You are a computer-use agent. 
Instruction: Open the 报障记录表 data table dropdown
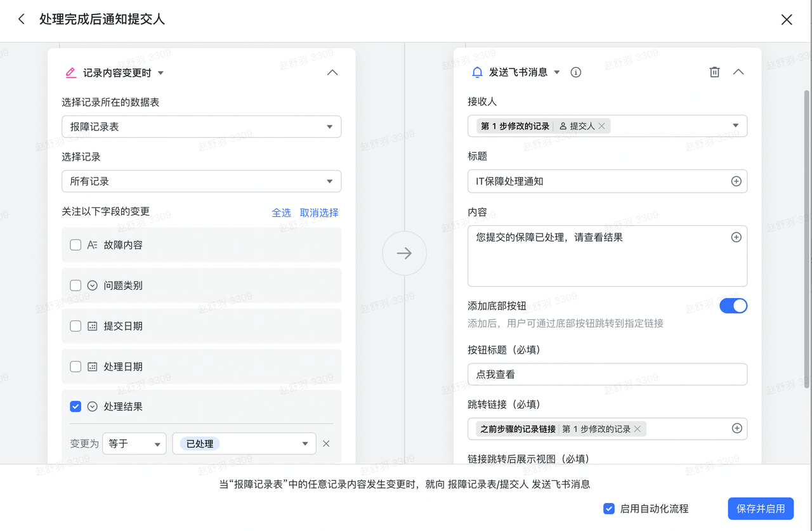tap(201, 127)
